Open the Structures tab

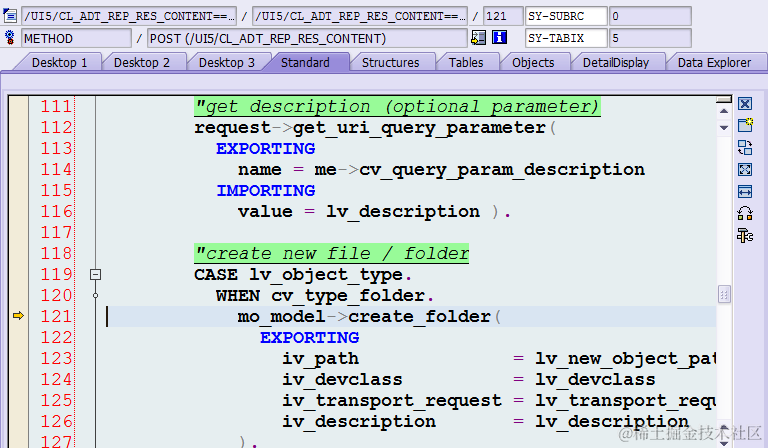click(390, 63)
